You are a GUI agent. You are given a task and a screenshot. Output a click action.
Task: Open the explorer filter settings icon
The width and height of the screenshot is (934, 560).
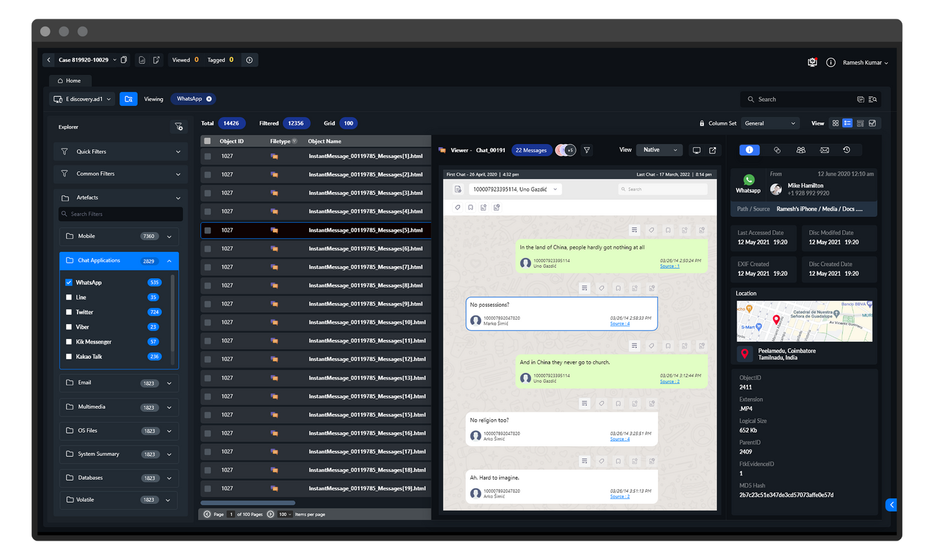pos(178,127)
